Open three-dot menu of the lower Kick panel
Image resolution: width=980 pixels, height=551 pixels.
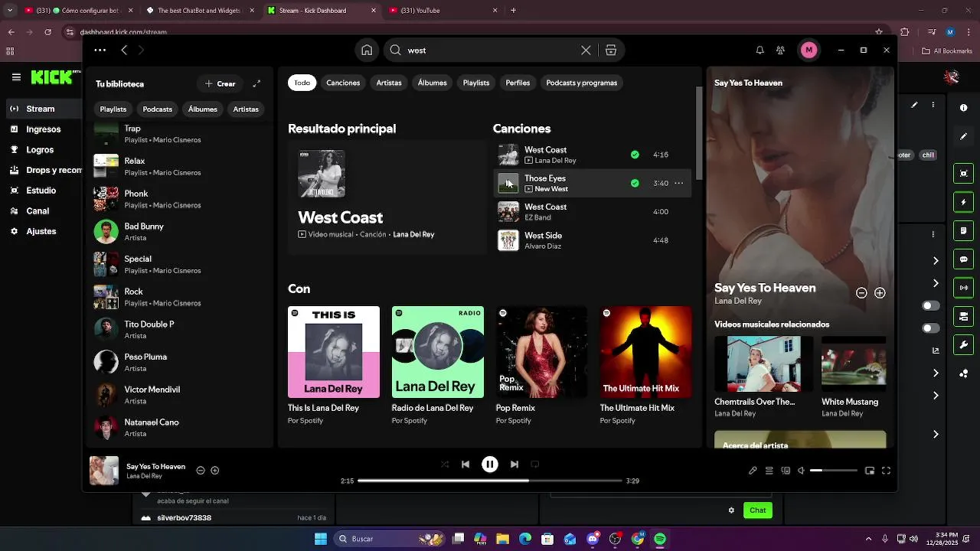933,233
